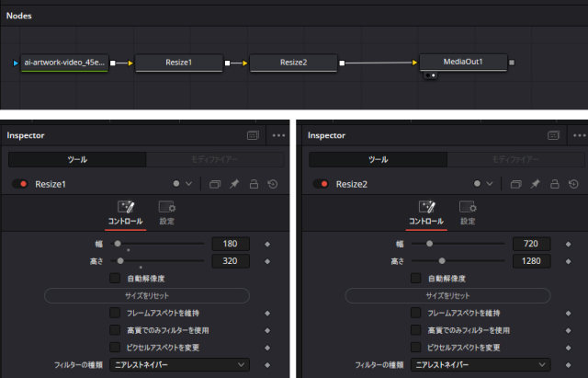Open フィルターの種類 dropdown for Resize1
The width and height of the screenshot is (588, 378).
tap(180, 365)
